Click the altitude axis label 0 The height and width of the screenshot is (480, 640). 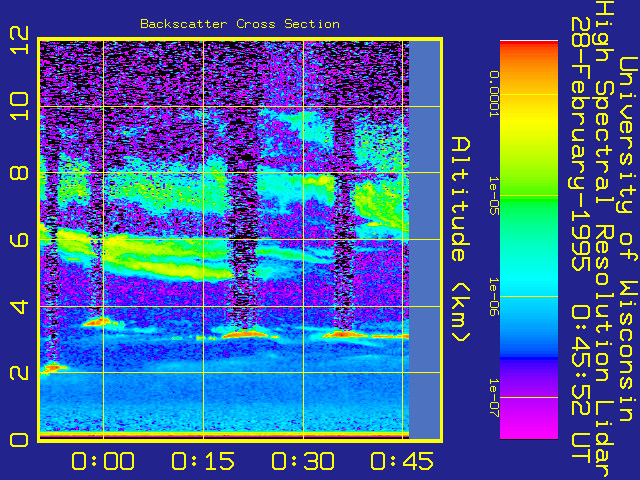point(19,440)
